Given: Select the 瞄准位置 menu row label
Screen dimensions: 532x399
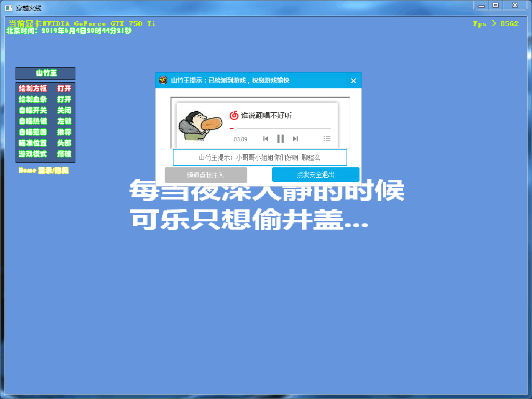Looking at the screenshot, I should coord(33,143).
